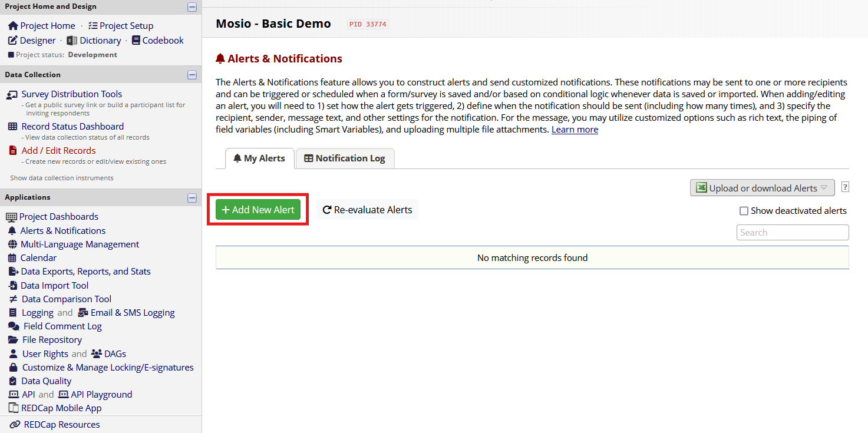
Task: Click the DAGs people group icon
Action: coord(97,354)
